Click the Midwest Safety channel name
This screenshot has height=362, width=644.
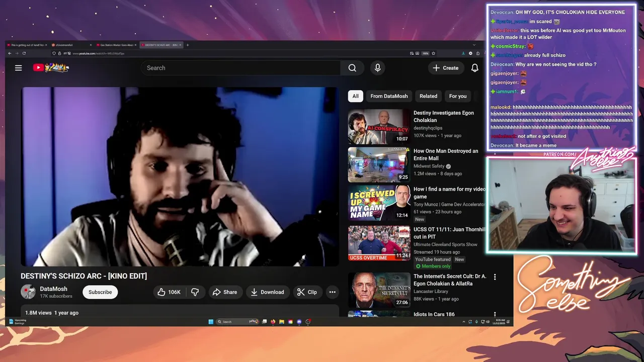point(429,166)
